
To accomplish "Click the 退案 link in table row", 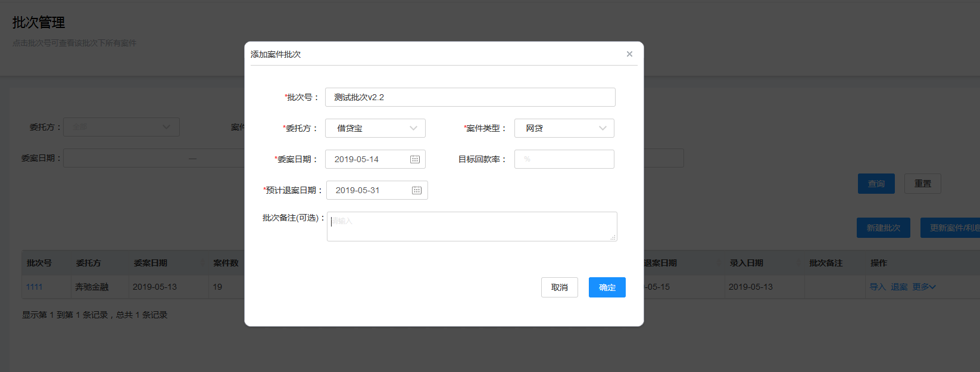I will pos(899,287).
